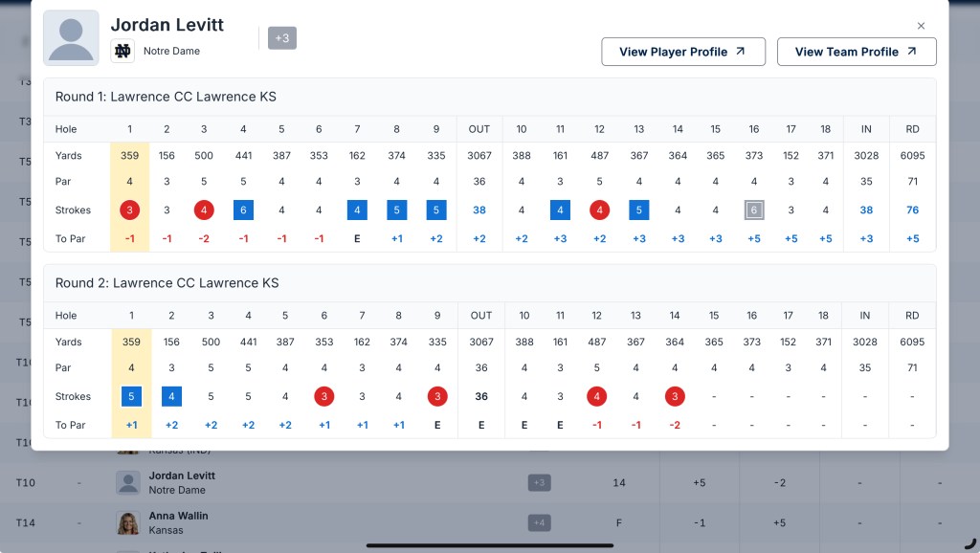Click the Round 1 Lawrence CC heading
The image size is (980, 553).
(x=166, y=97)
